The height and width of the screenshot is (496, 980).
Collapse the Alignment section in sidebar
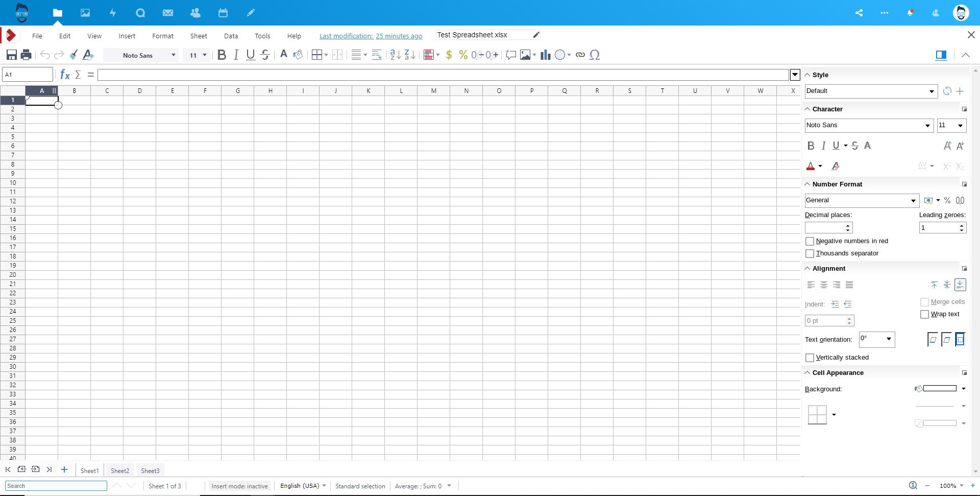[x=807, y=268]
